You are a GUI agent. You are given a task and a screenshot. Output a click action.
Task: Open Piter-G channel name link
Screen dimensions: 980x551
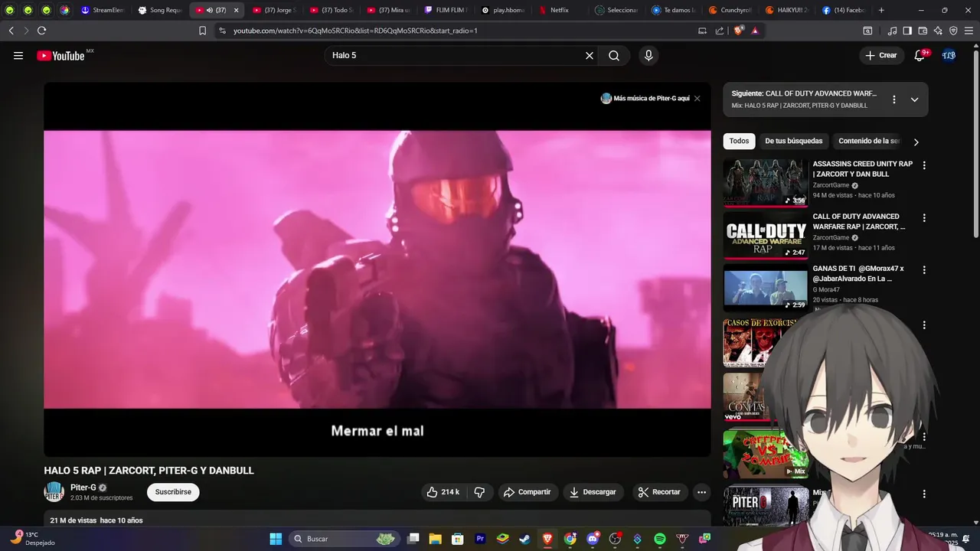[83, 487]
